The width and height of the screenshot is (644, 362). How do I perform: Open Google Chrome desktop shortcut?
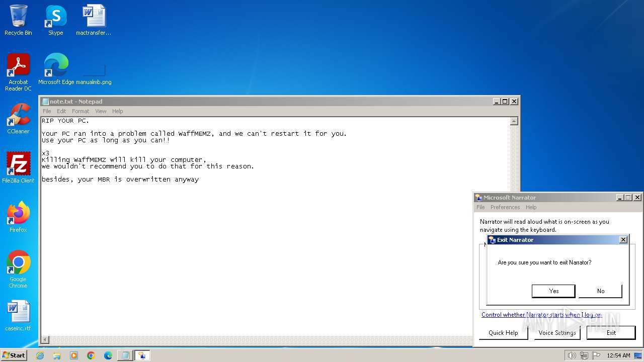(x=18, y=269)
